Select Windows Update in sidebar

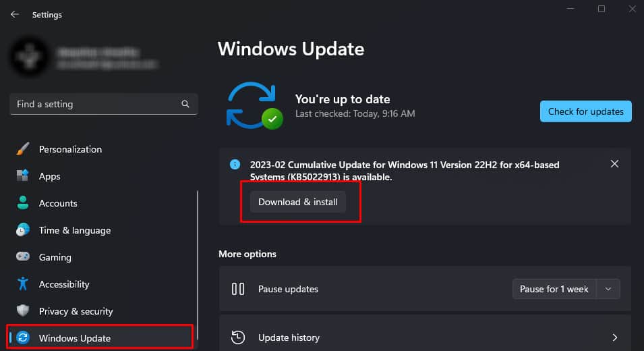(x=100, y=338)
